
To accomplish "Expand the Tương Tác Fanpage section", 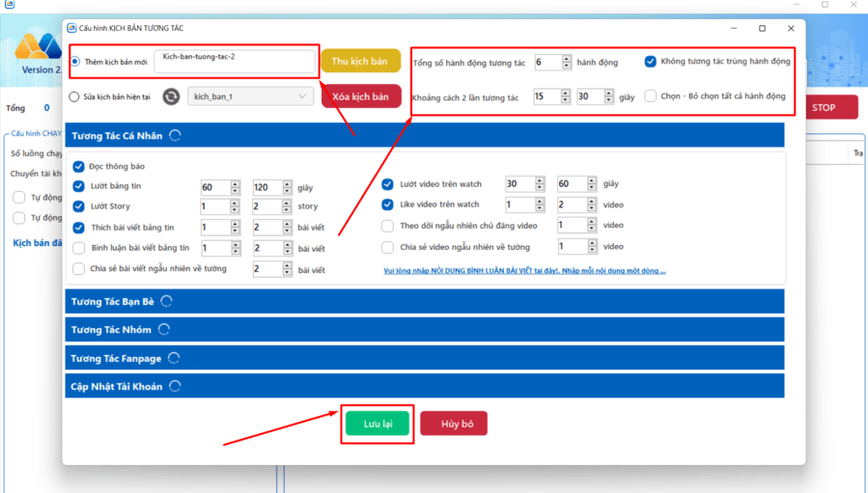I will [425, 358].
